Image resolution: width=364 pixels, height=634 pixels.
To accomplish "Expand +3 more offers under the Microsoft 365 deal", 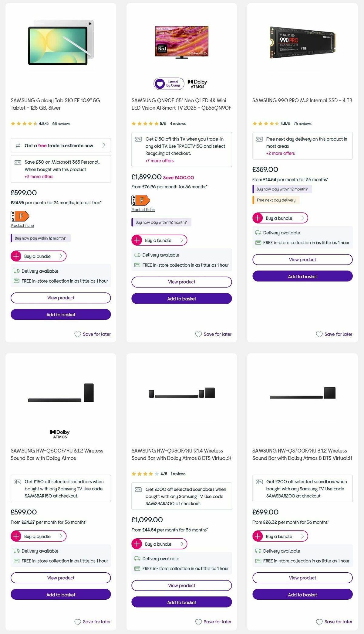I will point(39,176).
